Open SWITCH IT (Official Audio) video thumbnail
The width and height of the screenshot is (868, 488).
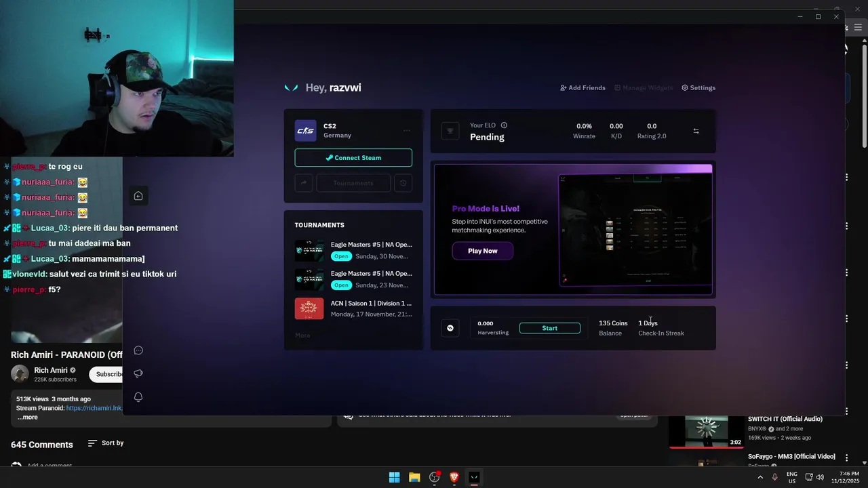(x=706, y=432)
